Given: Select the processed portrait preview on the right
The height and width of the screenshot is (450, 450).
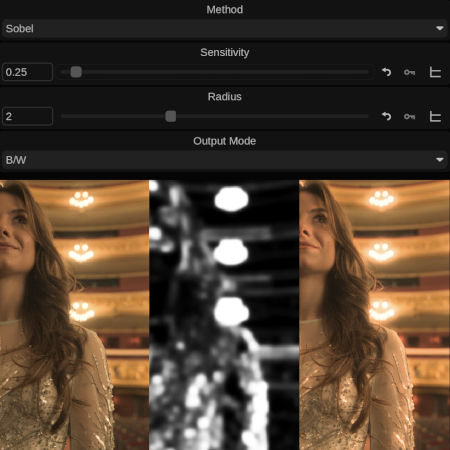Looking at the screenshot, I should [375, 315].
